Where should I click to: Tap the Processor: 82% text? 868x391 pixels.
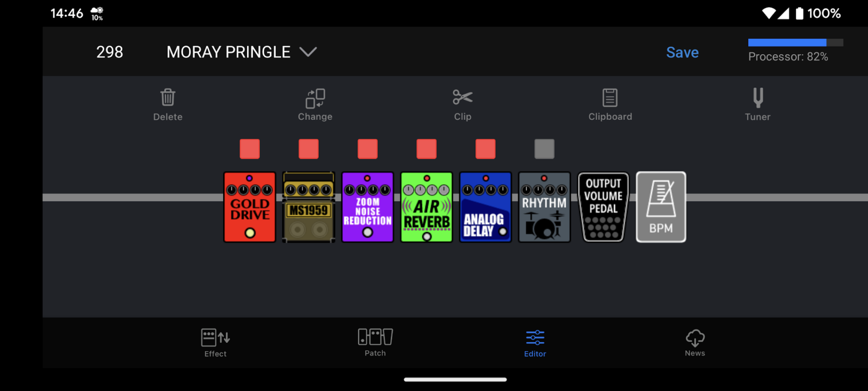788,57
